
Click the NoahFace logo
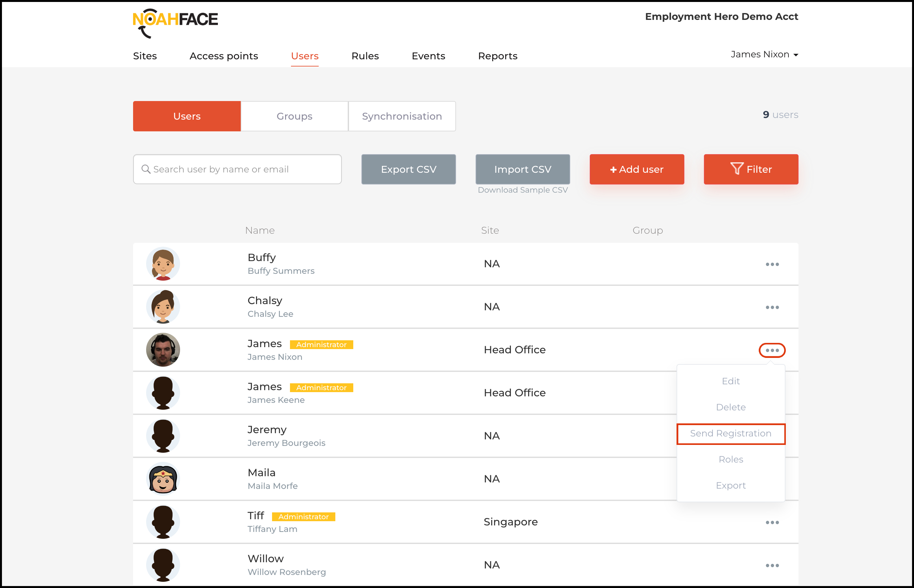click(x=175, y=22)
